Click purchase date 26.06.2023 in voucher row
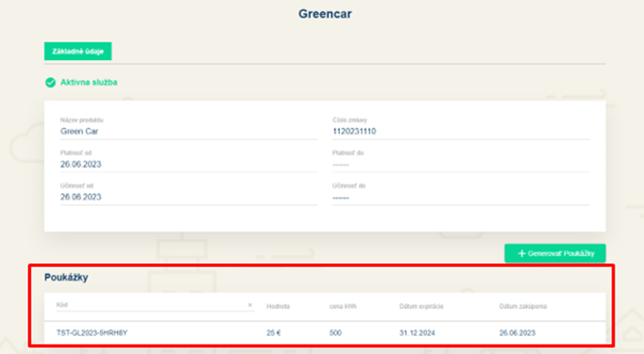This screenshot has width=644, height=354. tap(517, 333)
